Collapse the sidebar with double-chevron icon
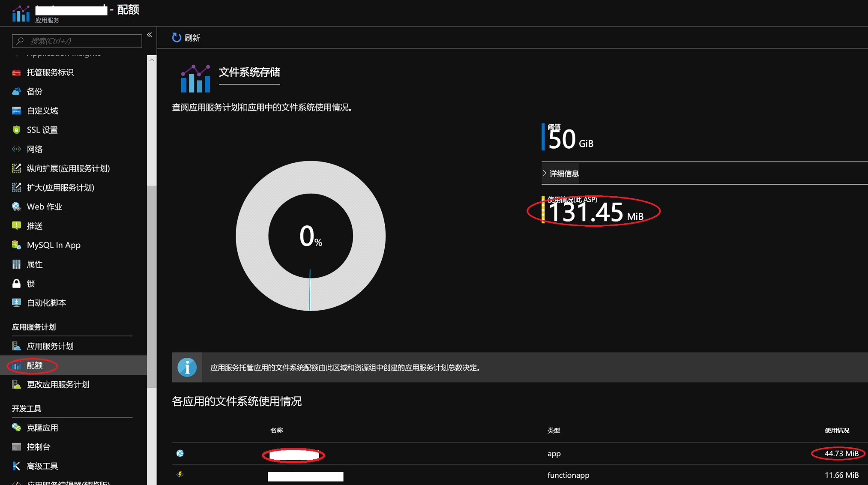The height and width of the screenshot is (485, 868). tap(150, 35)
